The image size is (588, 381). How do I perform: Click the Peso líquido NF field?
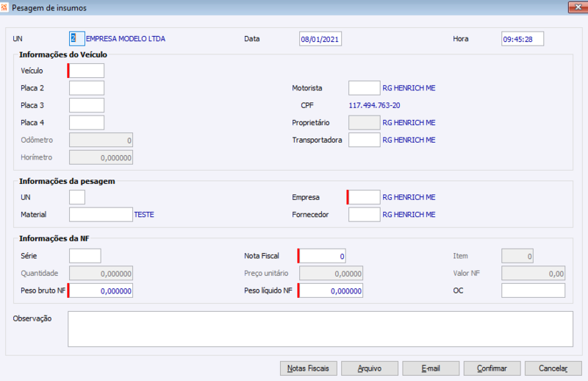[330, 291]
